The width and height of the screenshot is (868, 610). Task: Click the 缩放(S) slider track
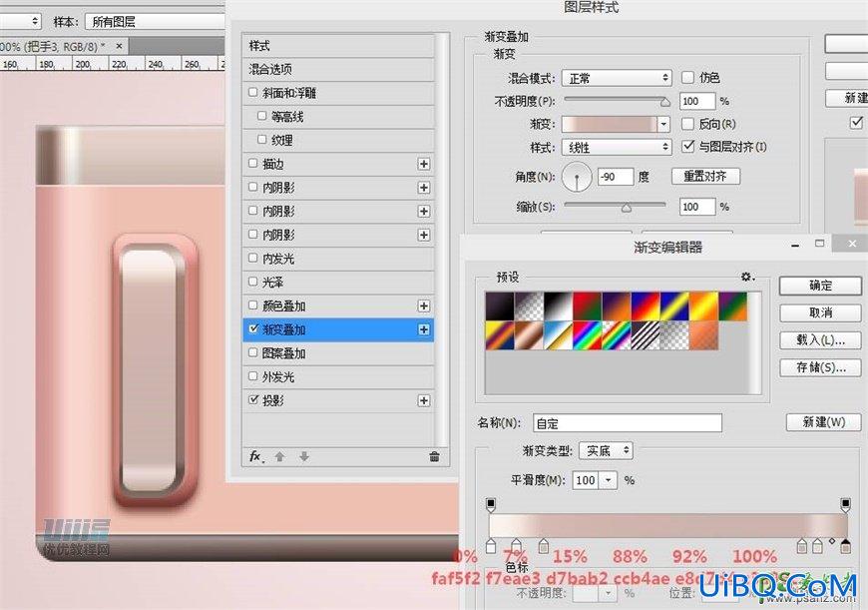[x=615, y=205]
